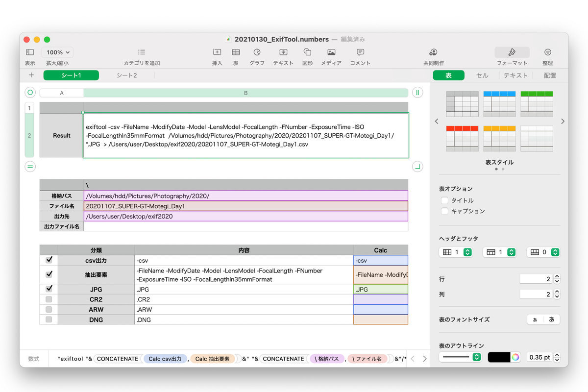Click the add-column handle beside column B
Viewport: 588px width, 392px height.
coord(417,93)
